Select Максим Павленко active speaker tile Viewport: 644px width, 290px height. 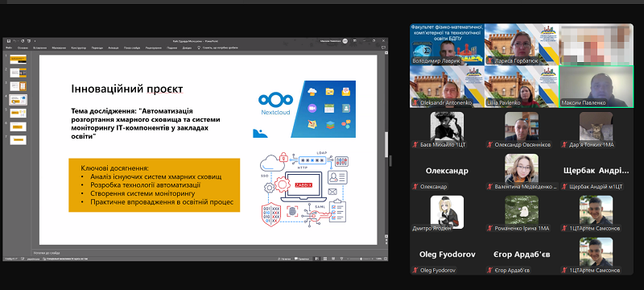(597, 87)
